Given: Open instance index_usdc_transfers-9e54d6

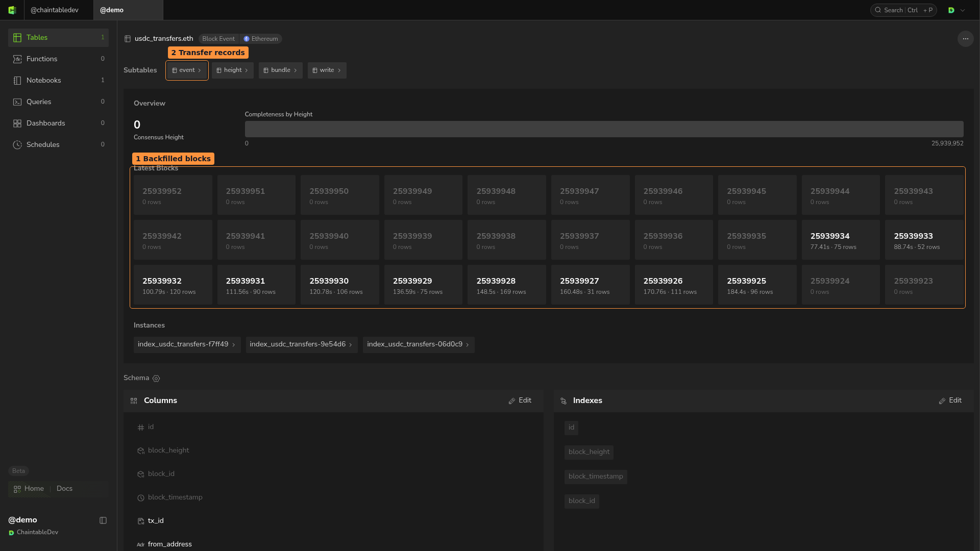Looking at the screenshot, I should (x=302, y=344).
